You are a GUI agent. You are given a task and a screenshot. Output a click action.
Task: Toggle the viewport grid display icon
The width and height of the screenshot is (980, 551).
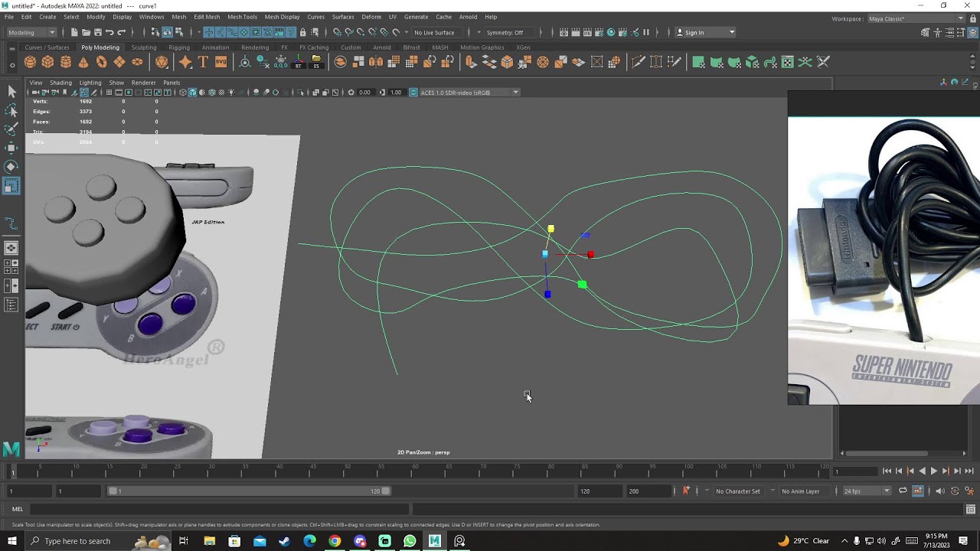[109, 93]
